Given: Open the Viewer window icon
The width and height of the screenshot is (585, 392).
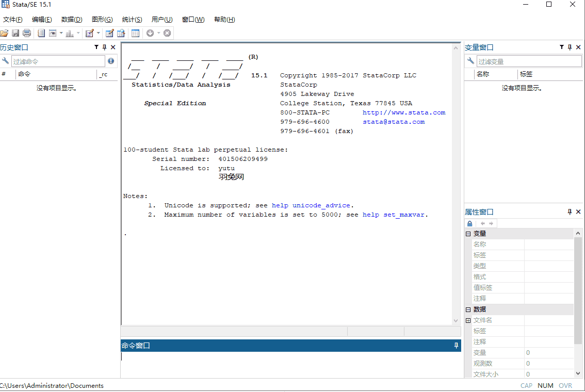Looking at the screenshot, I should pyautogui.click(x=53, y=33).
